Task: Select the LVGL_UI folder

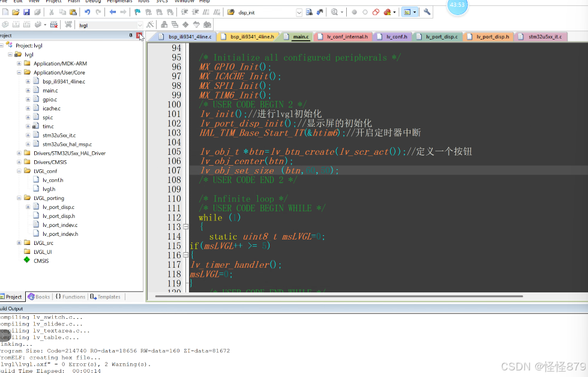Action: point(43,252)
